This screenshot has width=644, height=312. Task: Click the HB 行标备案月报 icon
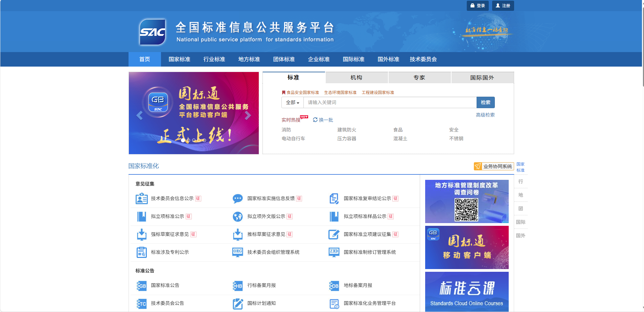coord(238,285)
